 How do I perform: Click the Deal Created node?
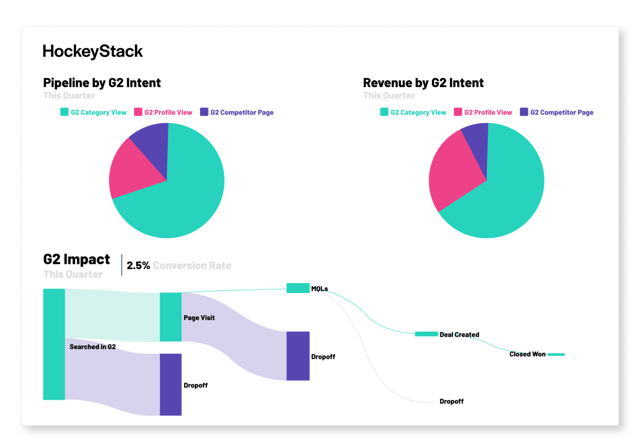point(426,334)
